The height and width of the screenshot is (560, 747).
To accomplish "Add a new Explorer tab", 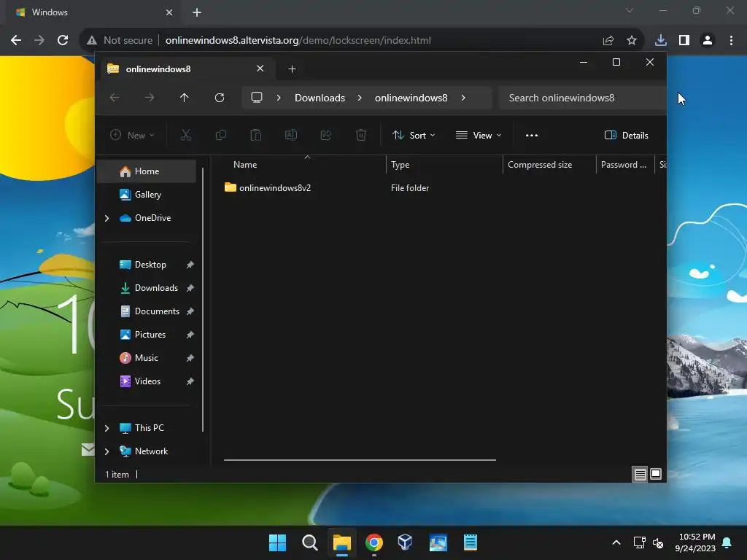I will 292,69.
